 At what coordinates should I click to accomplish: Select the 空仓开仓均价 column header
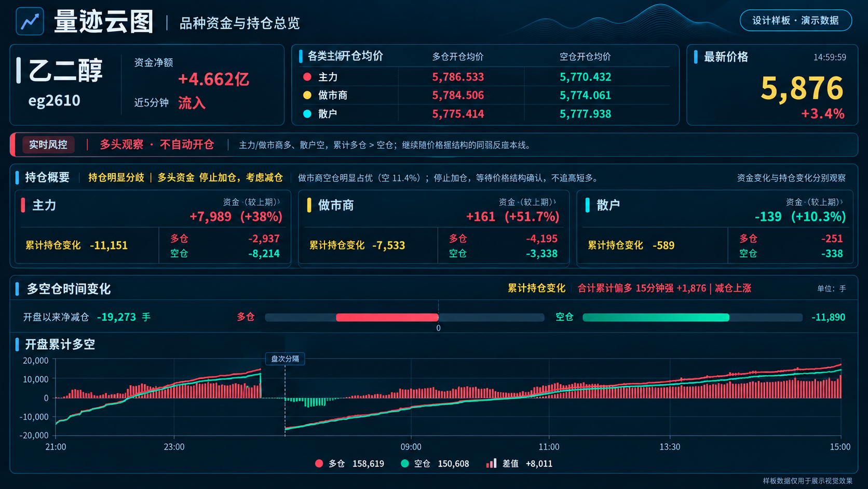(585, 57)
